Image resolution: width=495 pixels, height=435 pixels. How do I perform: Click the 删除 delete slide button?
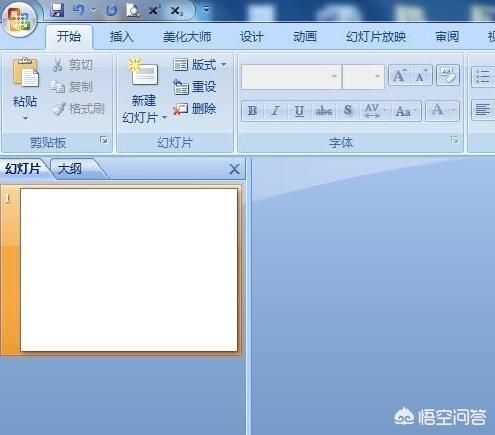[195, 109]
